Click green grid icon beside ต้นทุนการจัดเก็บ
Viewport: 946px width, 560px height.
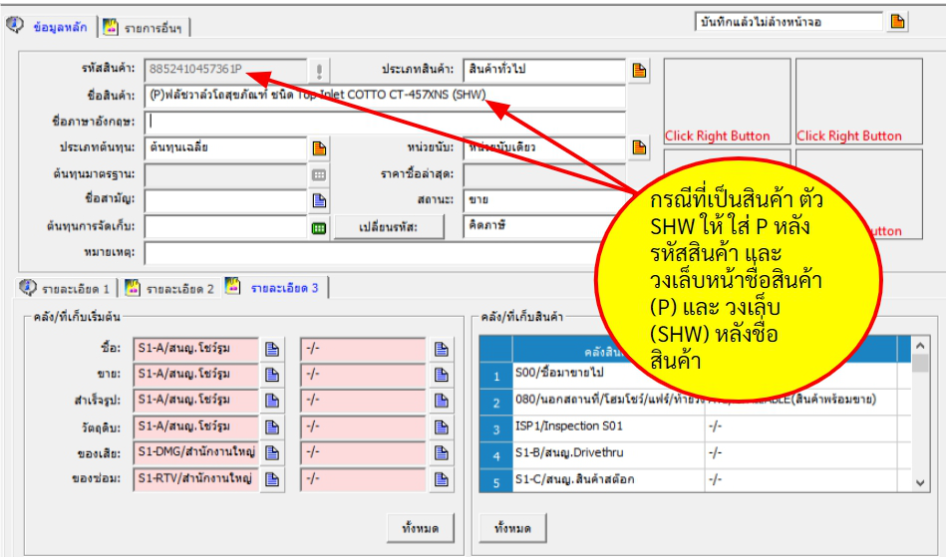319,228
